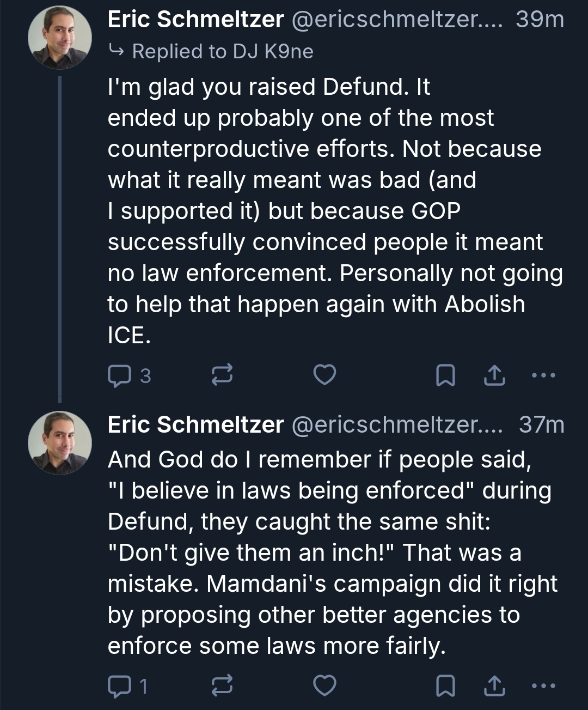Screen dimensions: 588x710
Task: Open Eric Schmeltzer name on the second post
Action: pos(195,424)
